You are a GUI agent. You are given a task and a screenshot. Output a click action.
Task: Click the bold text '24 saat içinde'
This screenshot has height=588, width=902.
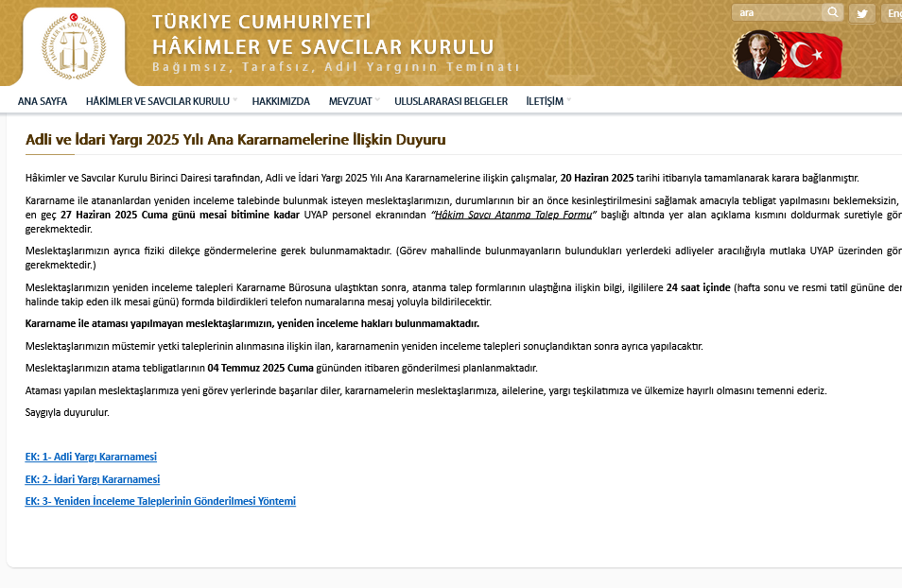coord(699,287)
